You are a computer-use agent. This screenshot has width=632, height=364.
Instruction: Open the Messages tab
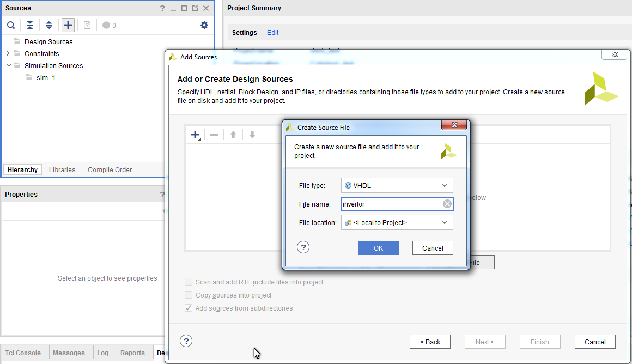(x=69, y=353)
